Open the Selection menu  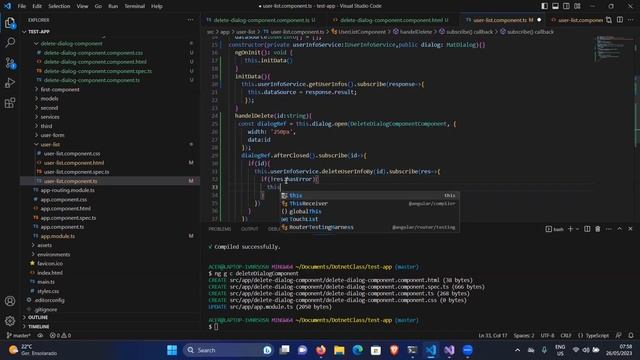[59, 6]
